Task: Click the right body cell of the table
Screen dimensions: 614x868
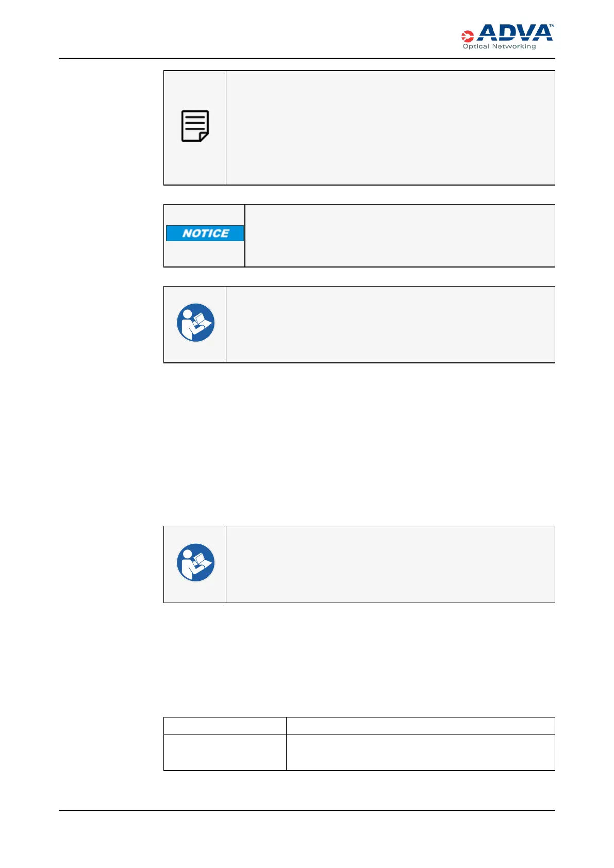Action: (x=420, y=753)
